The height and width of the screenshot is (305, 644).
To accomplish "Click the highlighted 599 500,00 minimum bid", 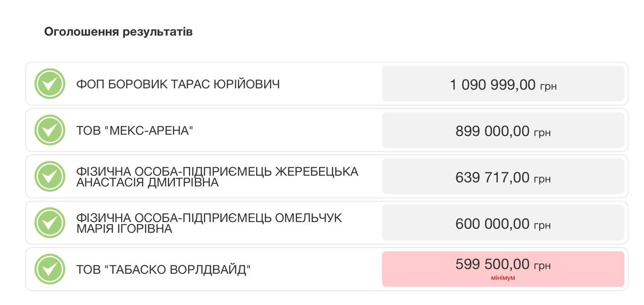I will [x=492, y=264].
